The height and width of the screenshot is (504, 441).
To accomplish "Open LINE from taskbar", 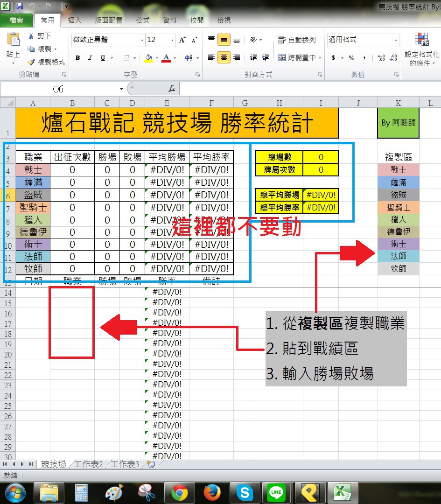I will (x=276, y=492).
